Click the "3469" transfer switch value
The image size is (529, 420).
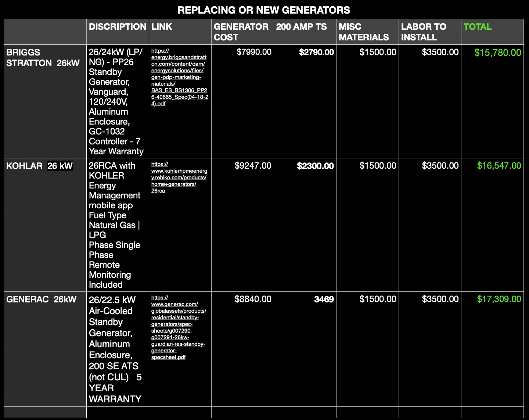[x=324, y=299]
